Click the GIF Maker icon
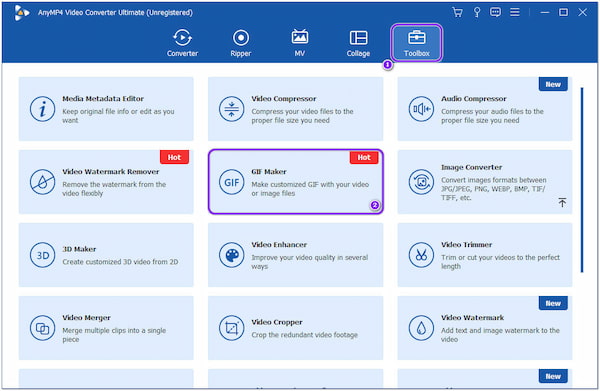The width and height of the screenshot is (600, 391). [232, 182]
